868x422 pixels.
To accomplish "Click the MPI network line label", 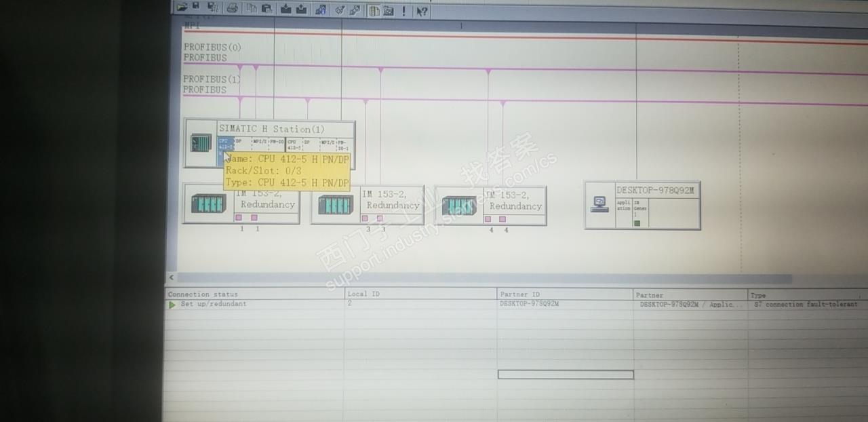I will click(192, 26).
